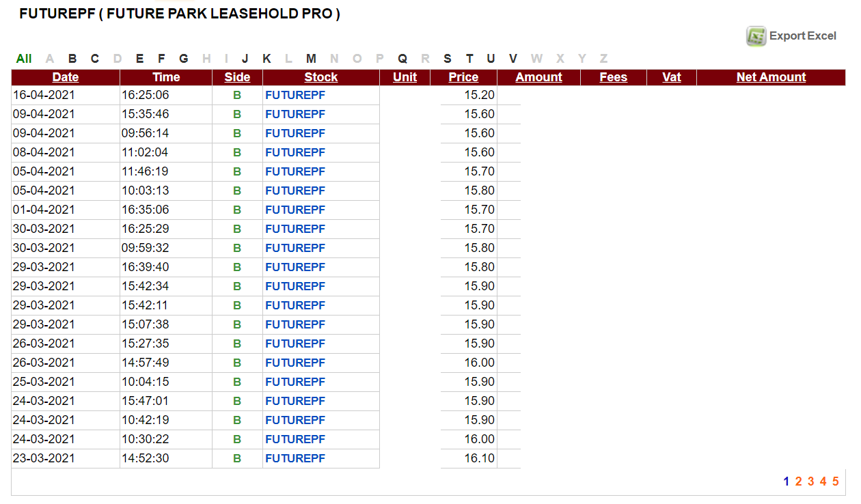Filter stocks by letter T

click(x=469, y=59)
